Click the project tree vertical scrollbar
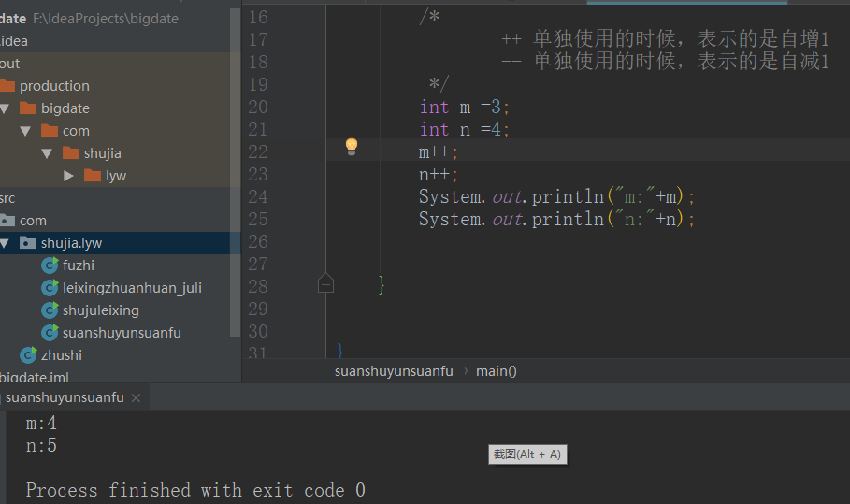 235,173
